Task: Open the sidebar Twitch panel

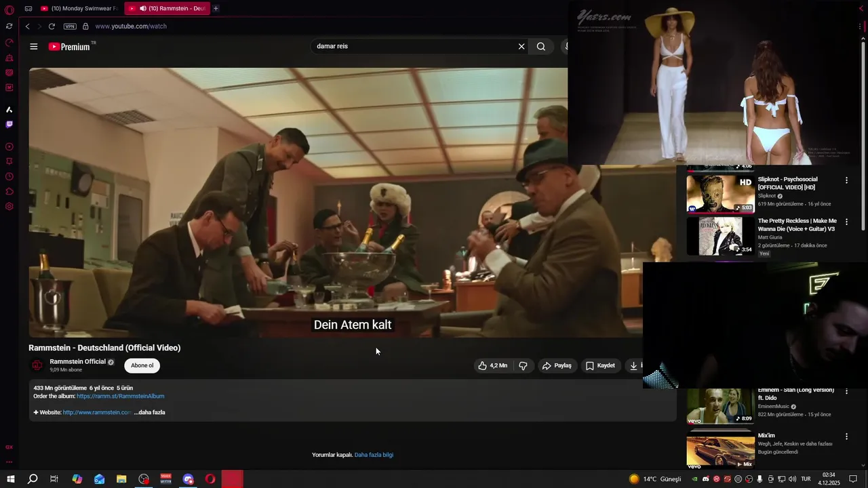Action: [x=9, y=125]
